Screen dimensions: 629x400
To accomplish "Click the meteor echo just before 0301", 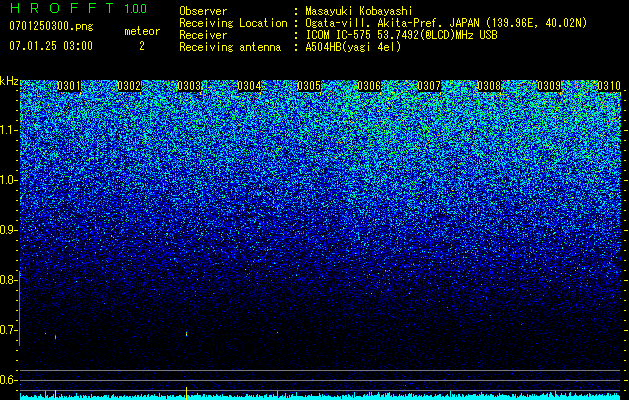I will coord(55,337).
